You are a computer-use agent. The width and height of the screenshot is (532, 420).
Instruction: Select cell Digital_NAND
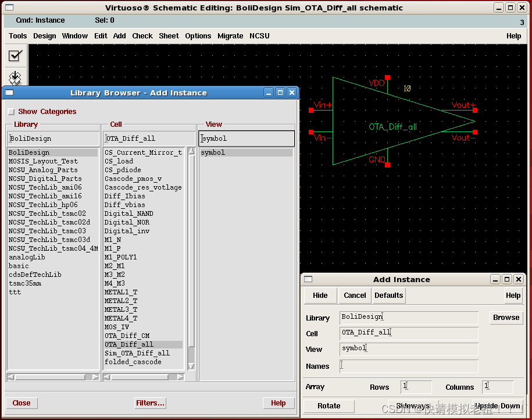click(x=129, y=213)
